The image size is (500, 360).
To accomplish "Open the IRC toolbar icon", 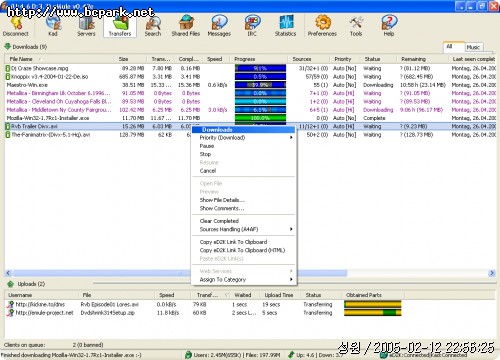I will (x=252, y=26).
